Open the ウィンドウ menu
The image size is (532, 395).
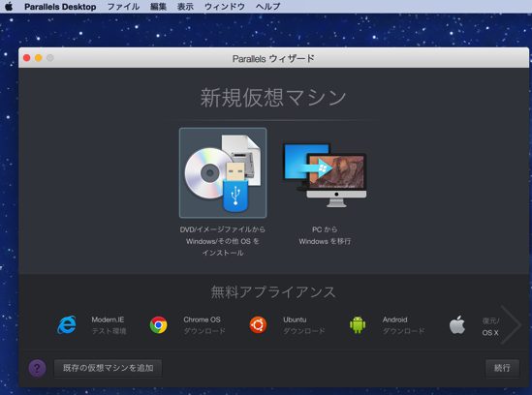click(225, 7)
